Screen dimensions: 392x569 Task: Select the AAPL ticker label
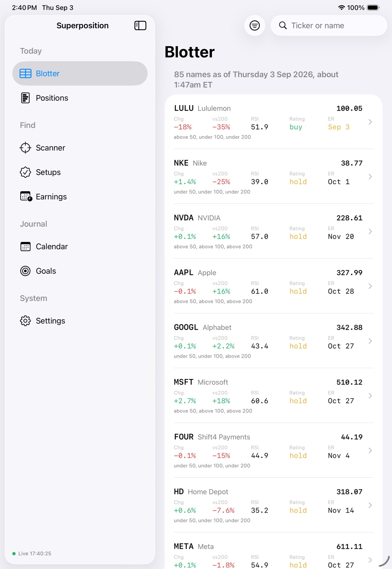point(184,272)
